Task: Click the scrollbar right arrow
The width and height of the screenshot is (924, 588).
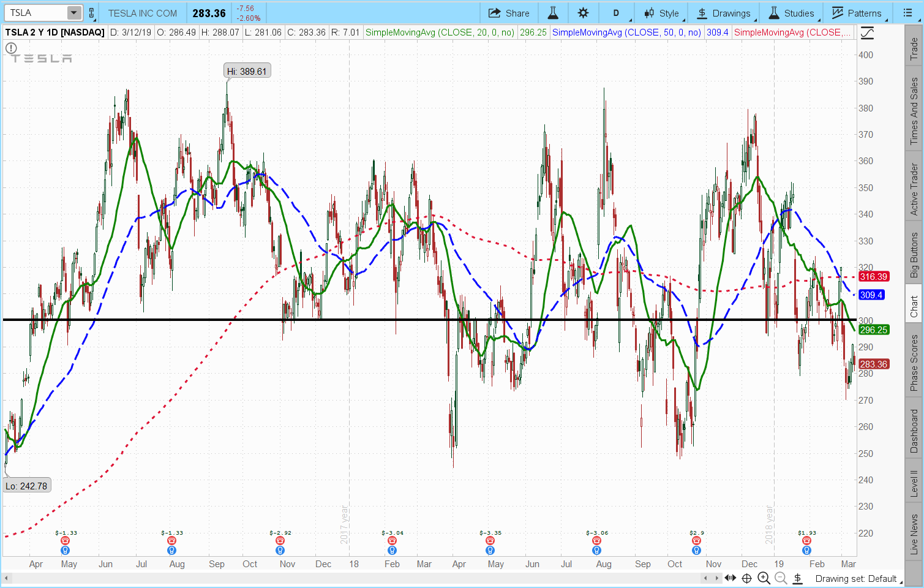Action: point(717,578)
